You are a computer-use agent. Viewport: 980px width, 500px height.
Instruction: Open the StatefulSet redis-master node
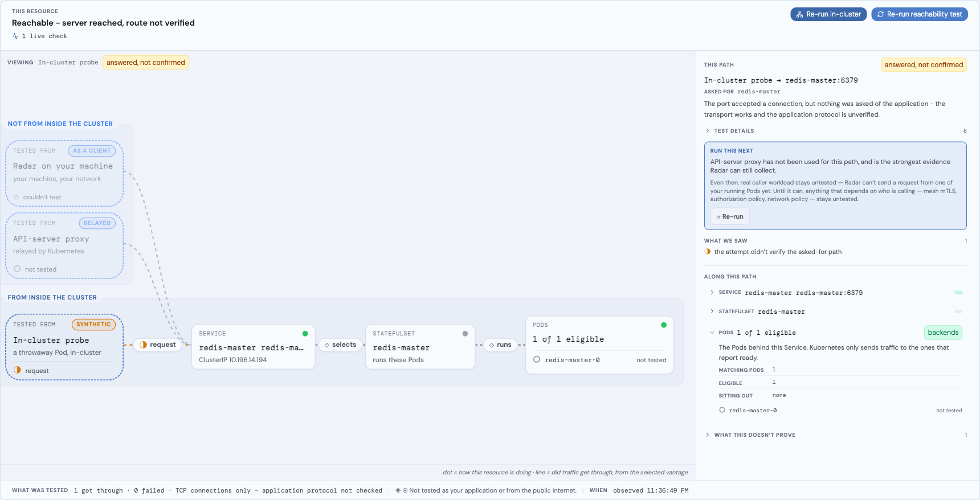click(420, 347)
